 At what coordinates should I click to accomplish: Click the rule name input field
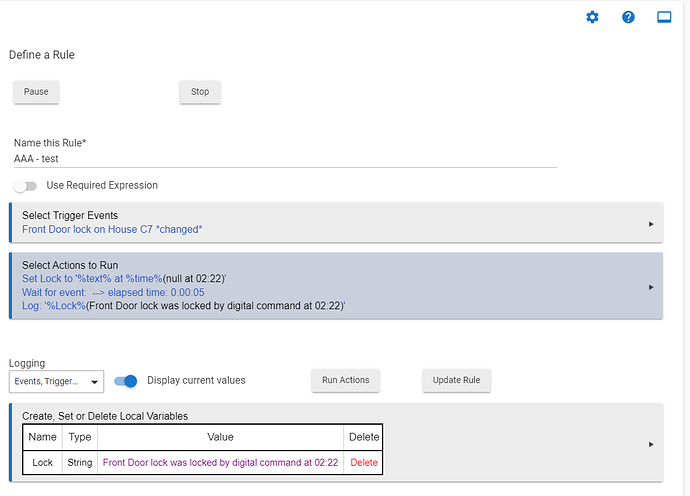coord(285,158)
